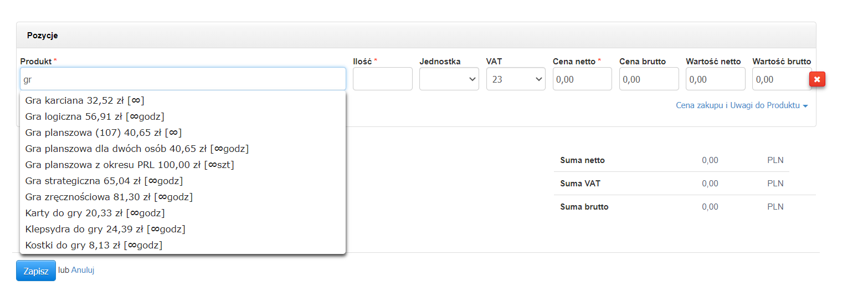Click the red delete row icon

tap(817, 79)
